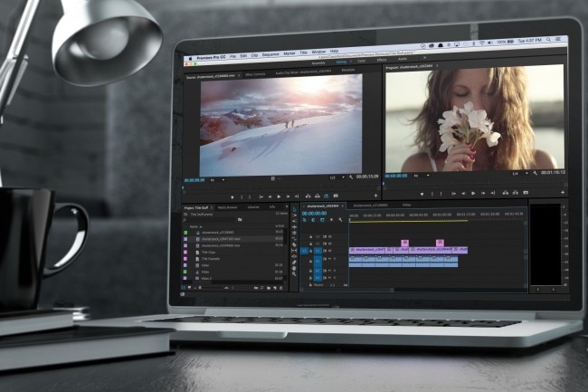Open Program monitor button editor plus
This screenshot has height=392, width=588.
(x=563, y=192)
